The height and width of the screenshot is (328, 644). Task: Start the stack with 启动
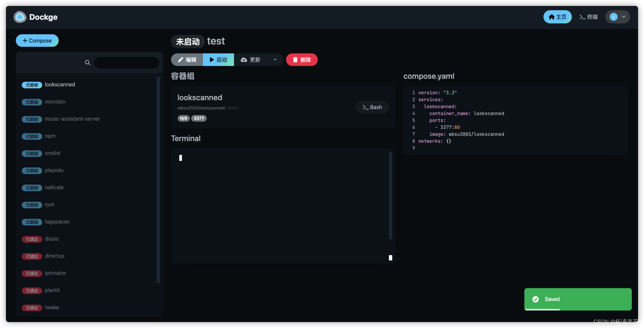[x=219, y=60]
